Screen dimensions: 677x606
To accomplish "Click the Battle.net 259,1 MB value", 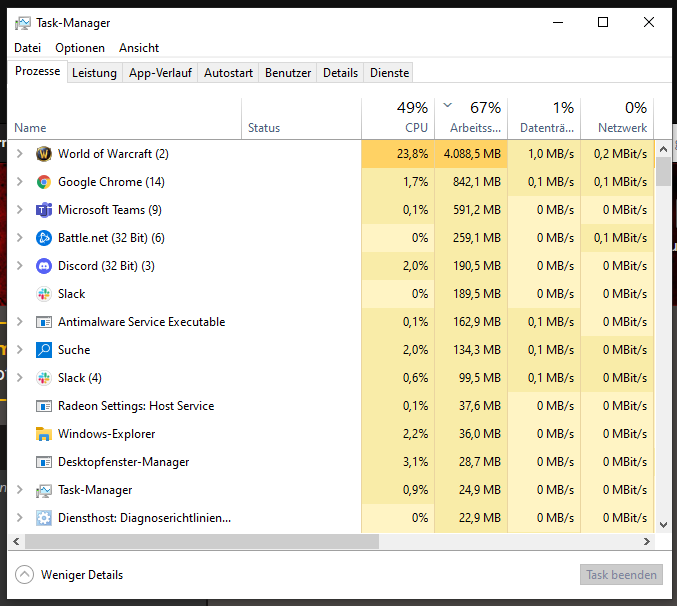I will (x=477, y=238).
